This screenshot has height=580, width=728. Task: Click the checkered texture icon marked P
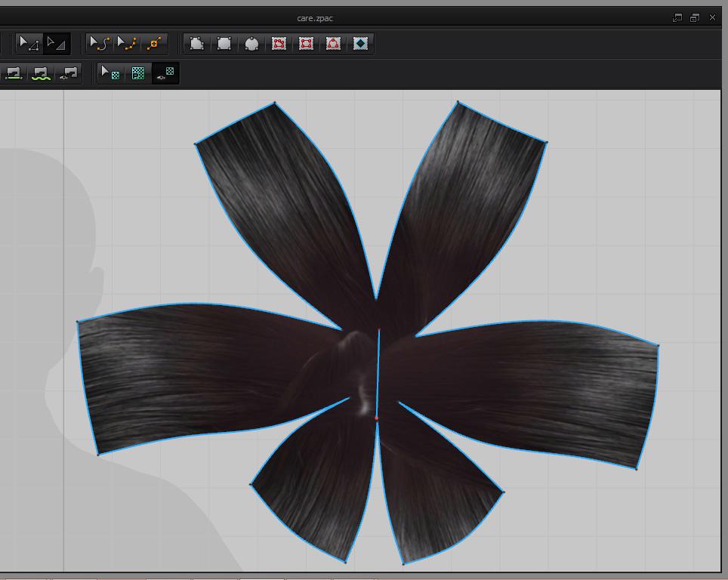pyautogui.click(x=138, y=73)
